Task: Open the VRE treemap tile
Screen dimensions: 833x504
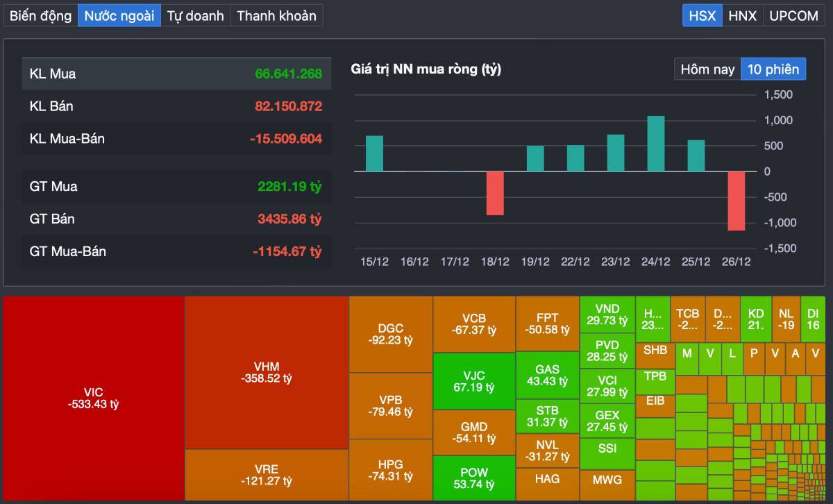Action: click(267, 475)
